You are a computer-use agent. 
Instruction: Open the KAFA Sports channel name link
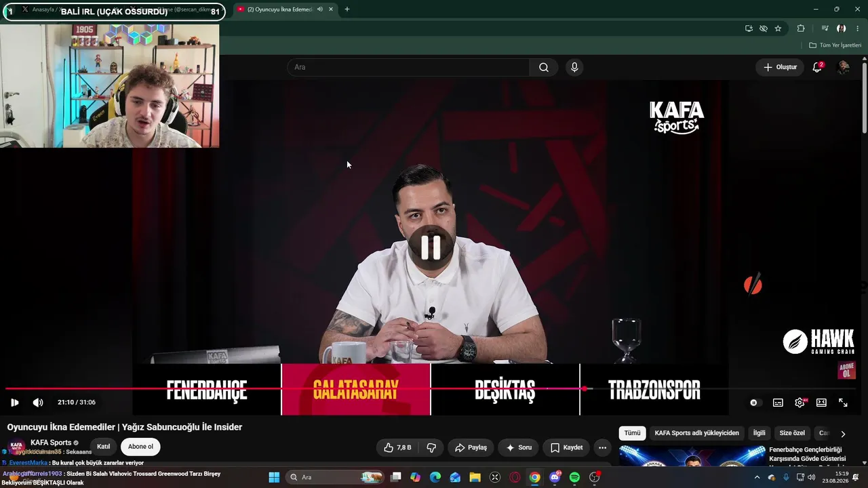click(x=51, y=443)
